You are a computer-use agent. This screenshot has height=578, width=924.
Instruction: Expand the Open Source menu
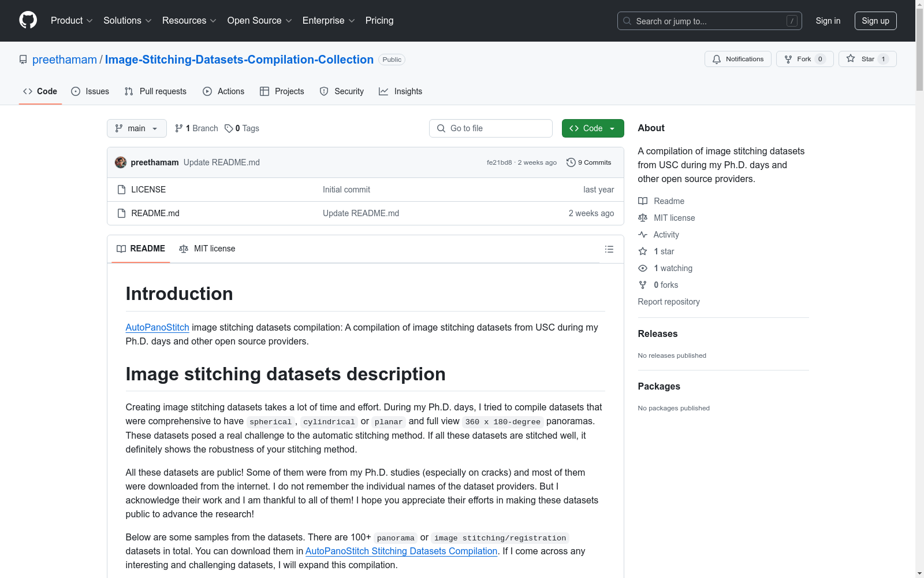pos(260,20)
